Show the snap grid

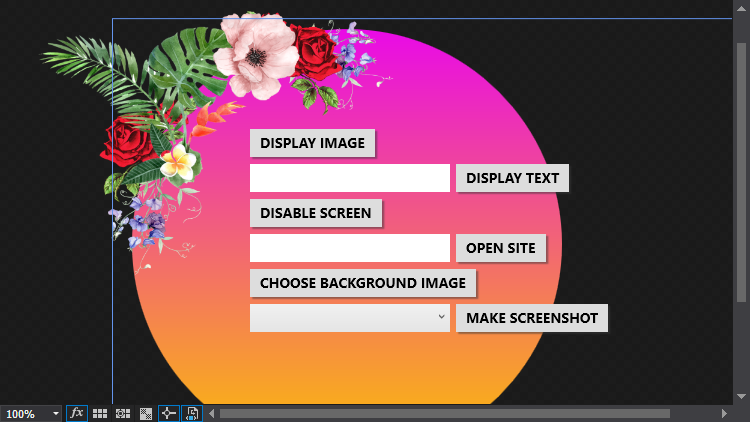tap(100, 413)
